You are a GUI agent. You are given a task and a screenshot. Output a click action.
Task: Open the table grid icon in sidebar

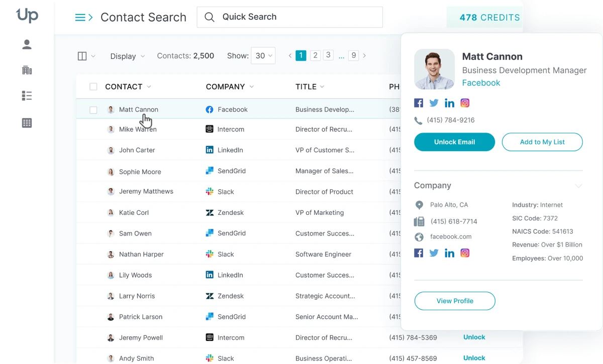coord(27,123)
